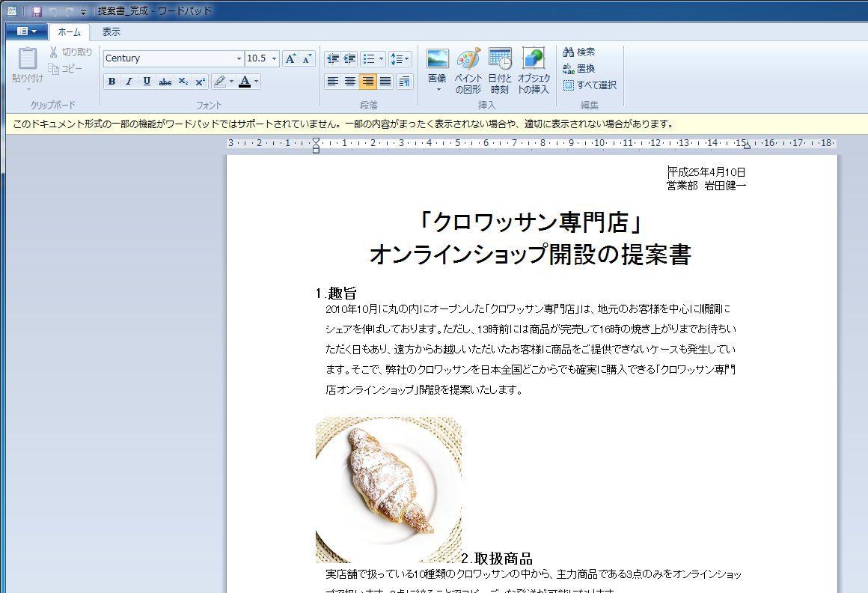The height and width of the screenshot is (593, 868).
Task: Click inside the Century font name field
Action: click(x=169, y=58)
